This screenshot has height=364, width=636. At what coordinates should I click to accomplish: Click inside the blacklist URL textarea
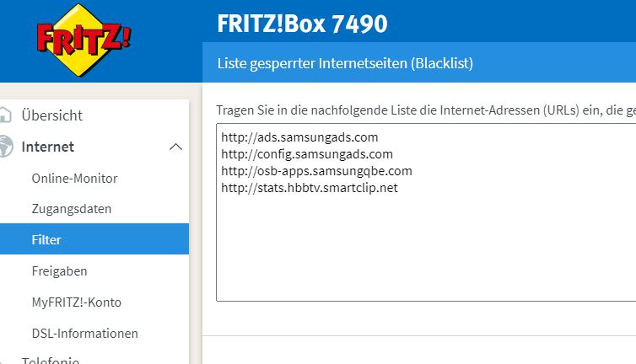[426, 212]
